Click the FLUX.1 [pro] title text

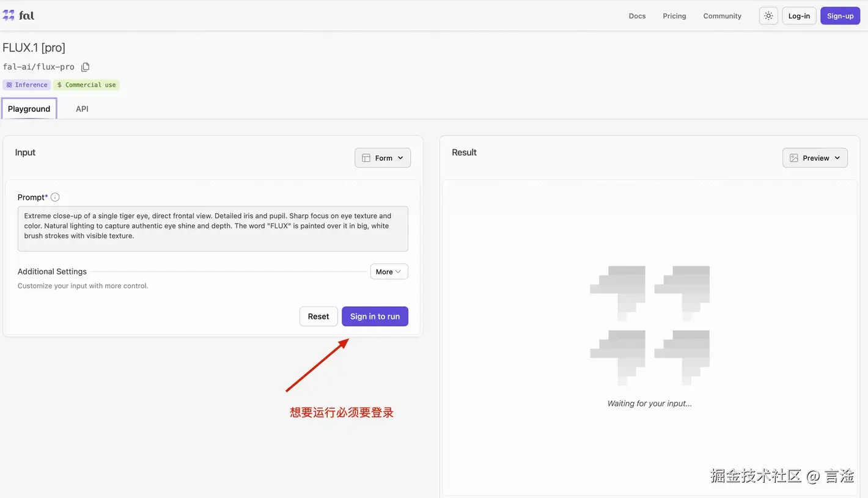[34, 48]
